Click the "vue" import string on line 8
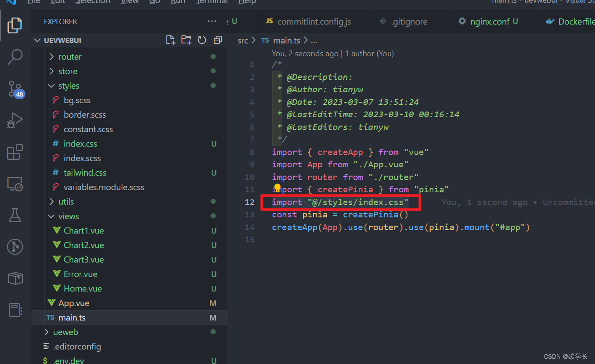595x364 pixels. pos(416,152)
